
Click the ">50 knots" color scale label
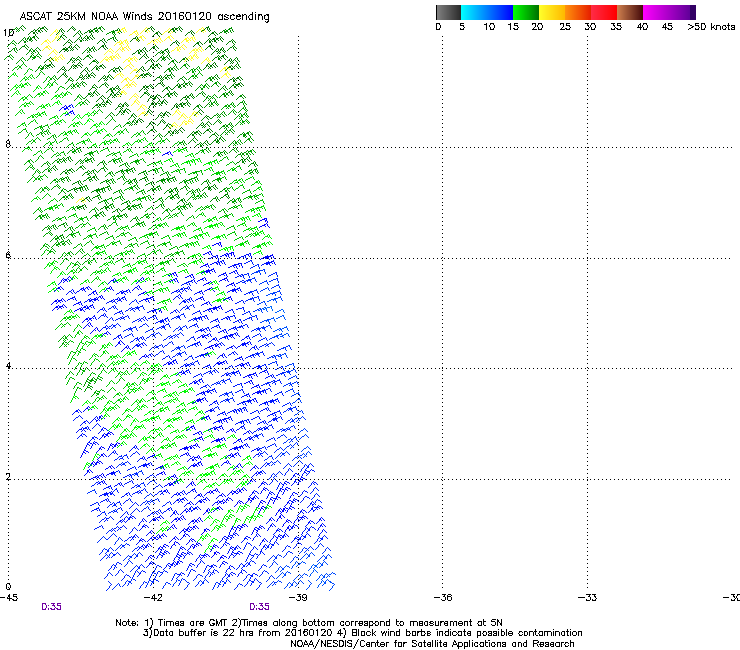tap(711, 27)
